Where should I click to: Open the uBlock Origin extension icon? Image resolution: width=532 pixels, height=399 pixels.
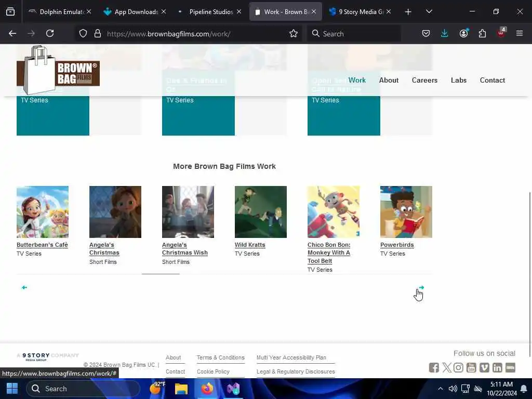(501, 33)
